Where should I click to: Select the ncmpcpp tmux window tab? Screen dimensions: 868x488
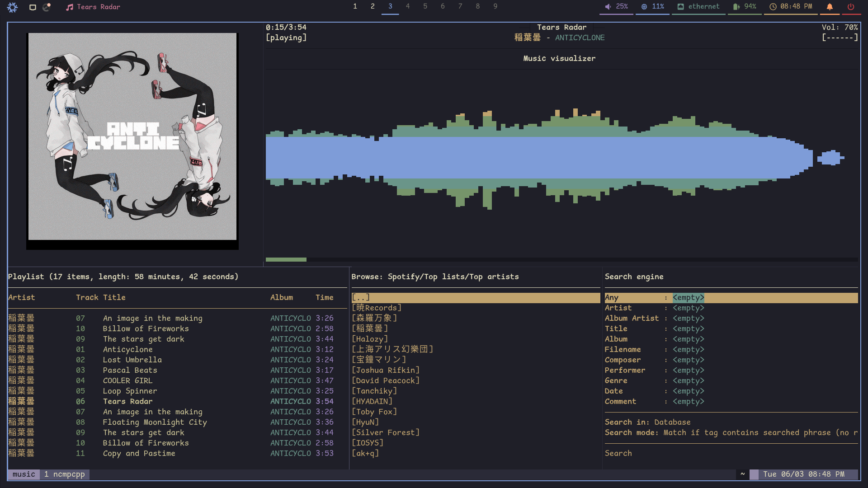(x=65, y=474)
